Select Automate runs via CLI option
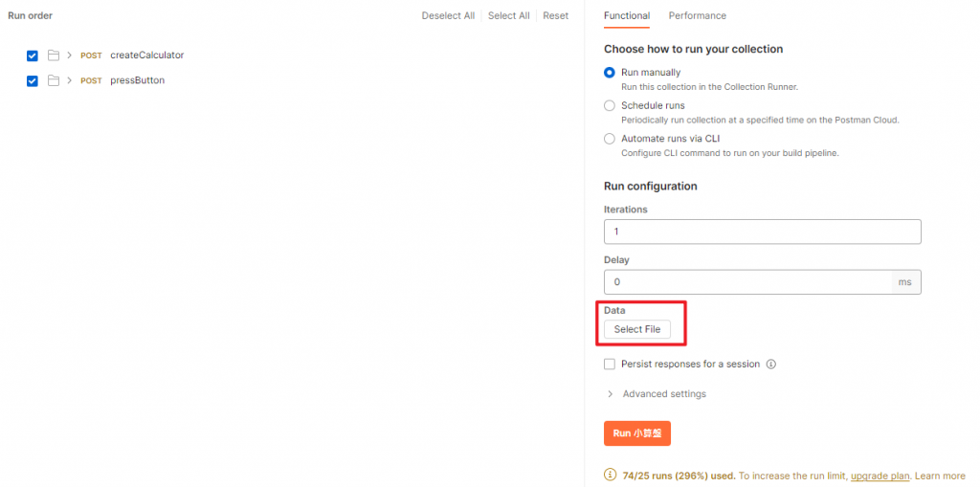The height and width of the screenshot is (487, 980). pos(610,139)
